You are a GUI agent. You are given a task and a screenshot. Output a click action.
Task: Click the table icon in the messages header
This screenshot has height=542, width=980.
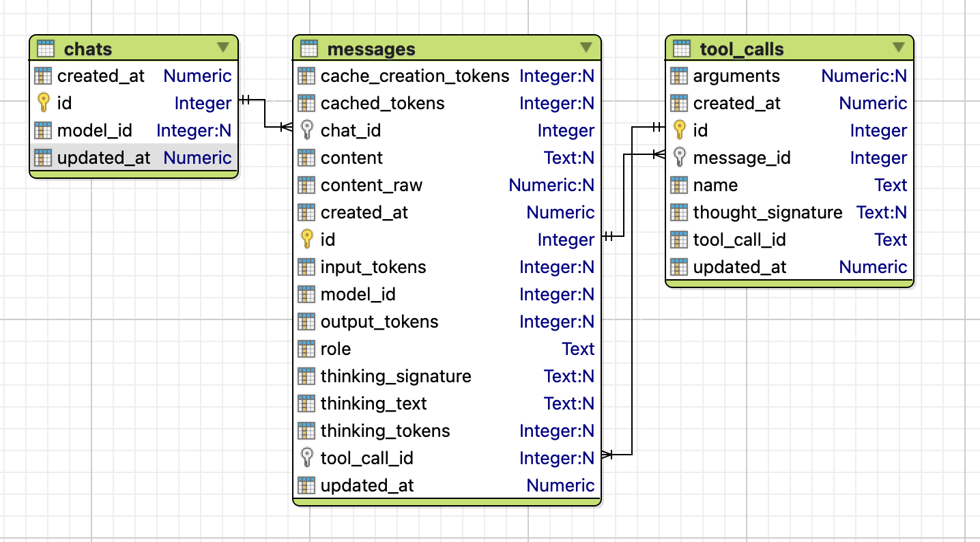(x=308, y=48)
